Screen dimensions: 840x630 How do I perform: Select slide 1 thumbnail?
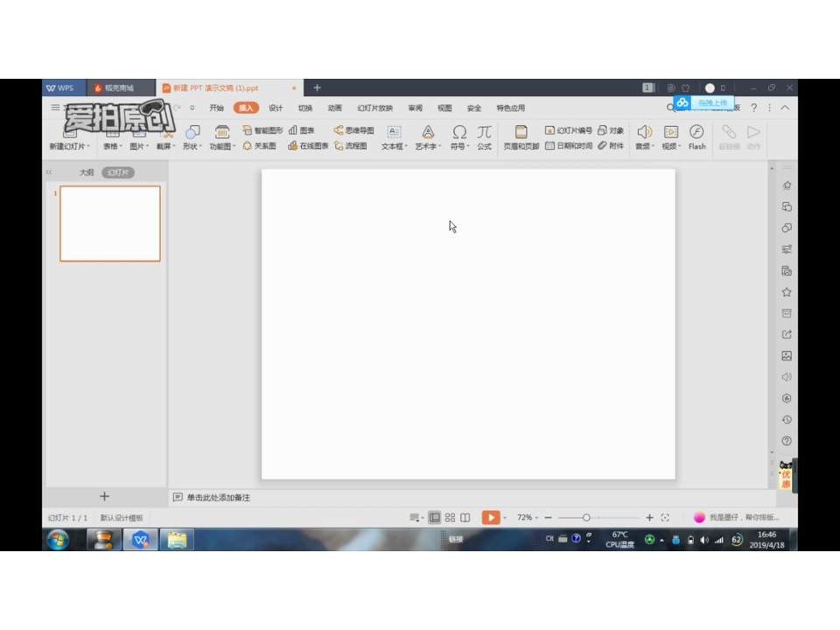coord(110,223)
